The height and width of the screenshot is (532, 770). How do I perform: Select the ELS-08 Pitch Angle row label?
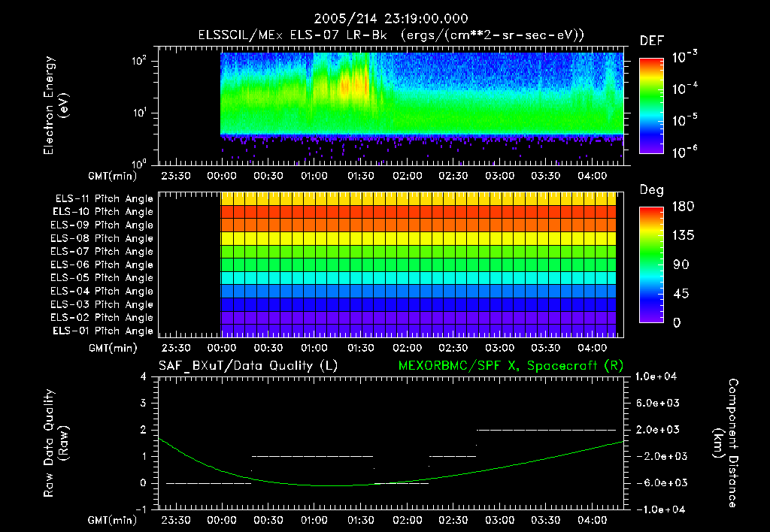coord(102,238)
